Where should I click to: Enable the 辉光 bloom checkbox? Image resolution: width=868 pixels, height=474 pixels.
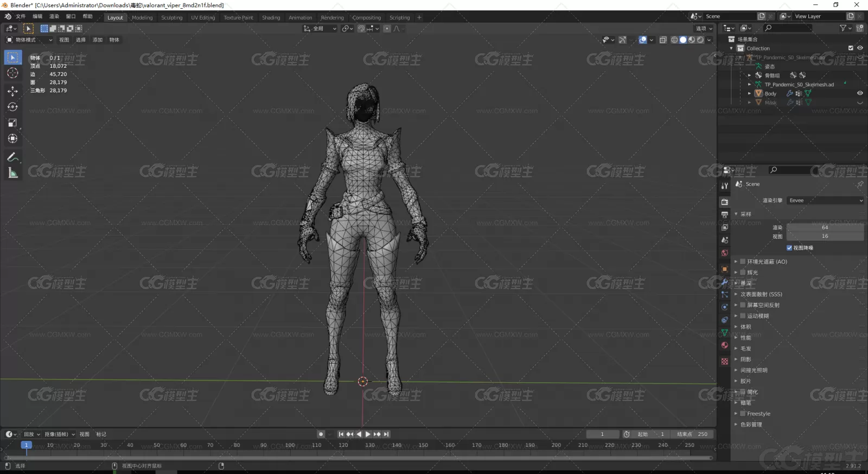point(743,273)
